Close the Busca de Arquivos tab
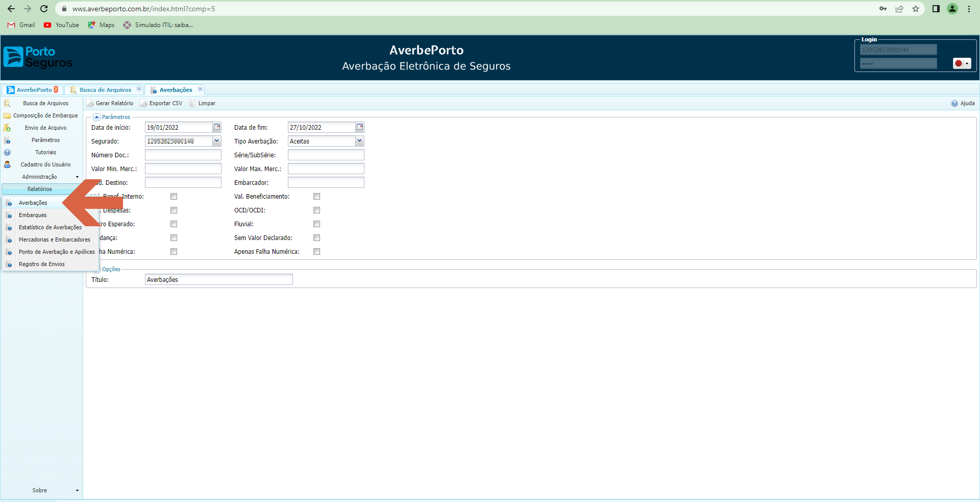Image resolution: width=980 pixels, height=502 pixels. click(x=139, y=89)
